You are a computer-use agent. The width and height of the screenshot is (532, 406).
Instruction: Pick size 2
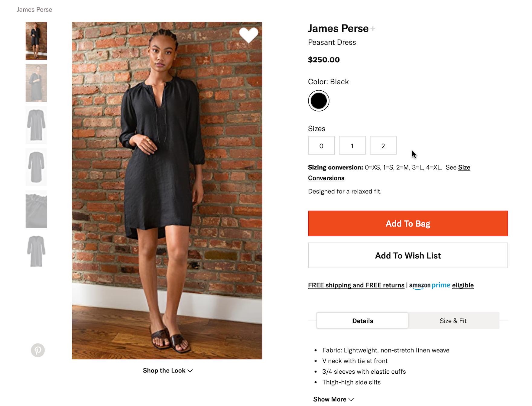383,146
